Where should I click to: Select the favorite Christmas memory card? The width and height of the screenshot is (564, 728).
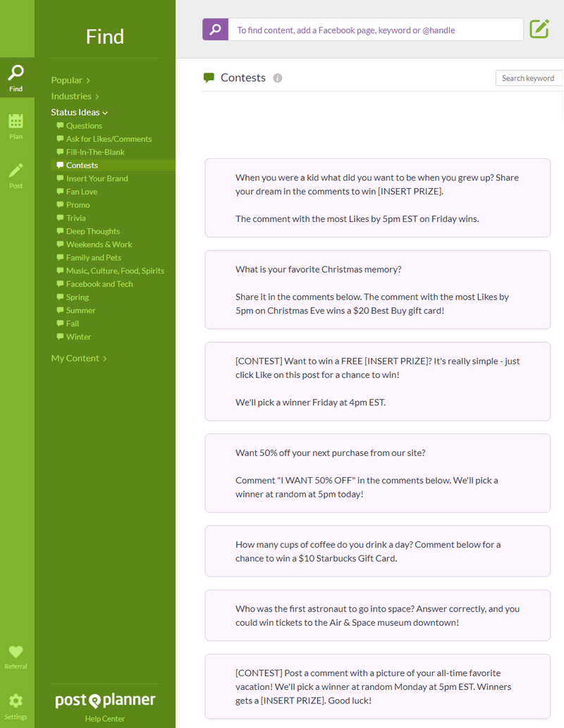[x=378, y=290]
